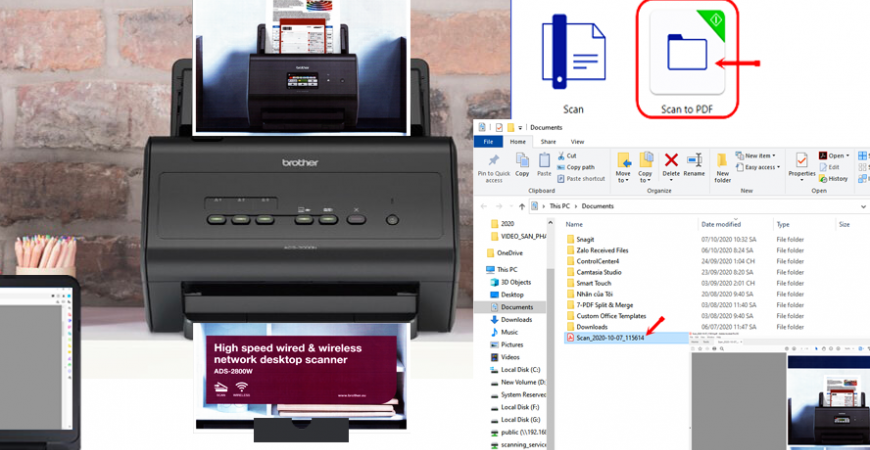Select Pictures in navigation pane

[506, 345]
